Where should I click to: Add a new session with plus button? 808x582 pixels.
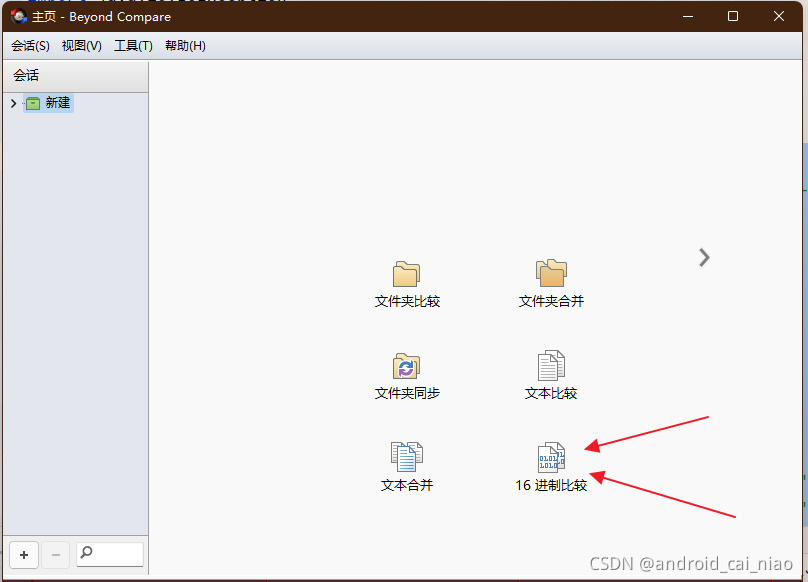(x=24, y=555)
